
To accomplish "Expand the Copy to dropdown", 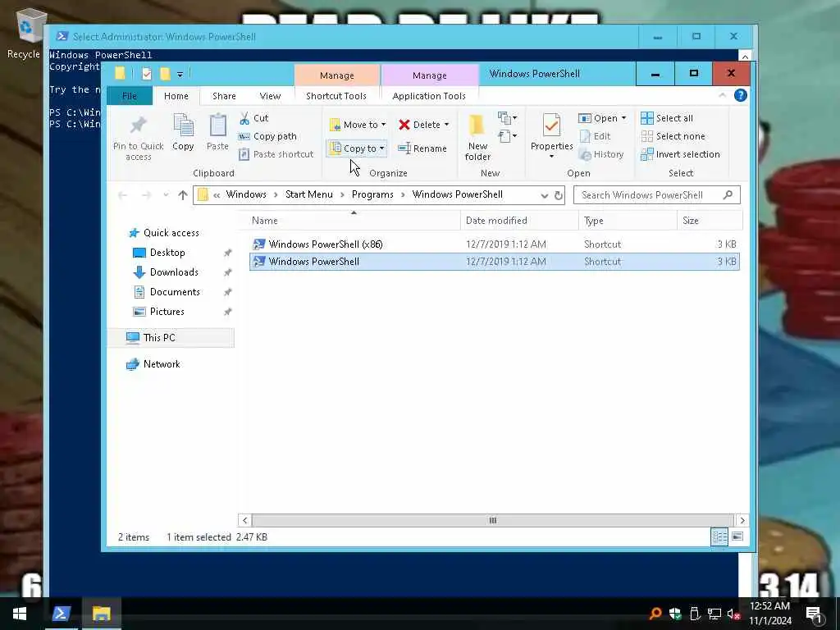I will coord(382,148).
